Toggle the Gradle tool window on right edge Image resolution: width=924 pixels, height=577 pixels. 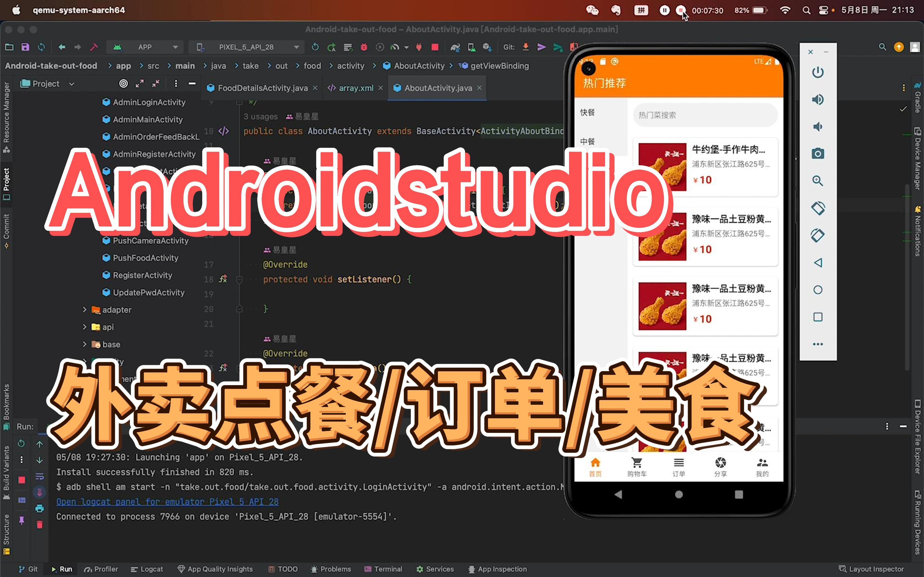(918, 97)
